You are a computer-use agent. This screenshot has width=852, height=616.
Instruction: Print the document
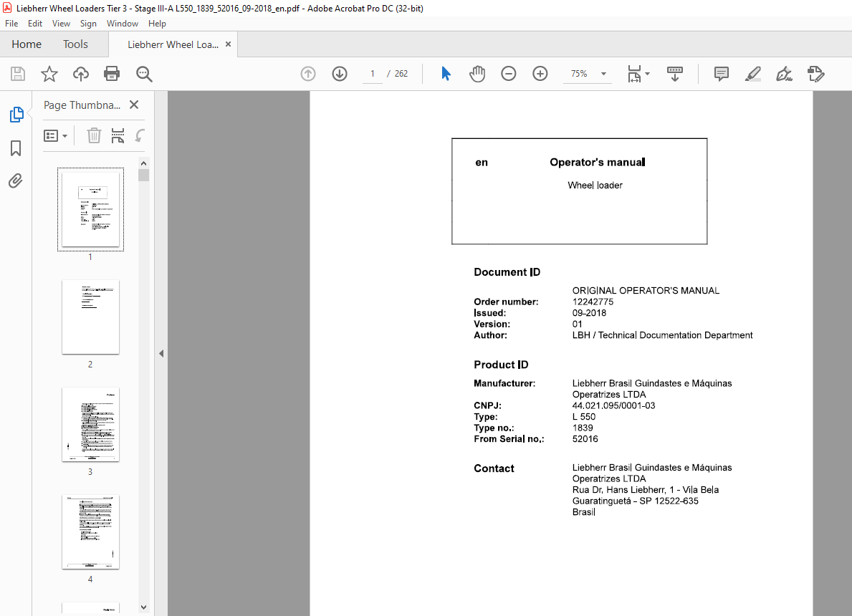112,74
